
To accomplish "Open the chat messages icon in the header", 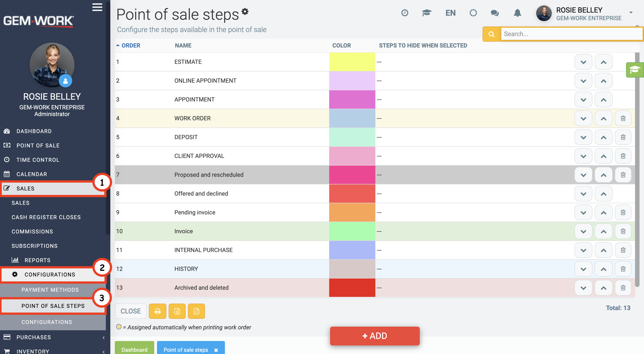I will click(x=495, y=13).
